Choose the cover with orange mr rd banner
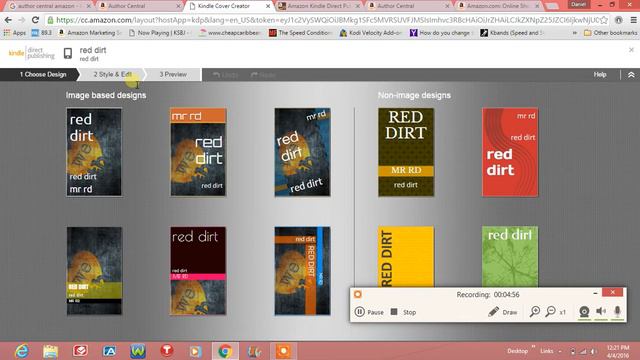The width and height of the screenshot is (640, 360). pos(198,152)
